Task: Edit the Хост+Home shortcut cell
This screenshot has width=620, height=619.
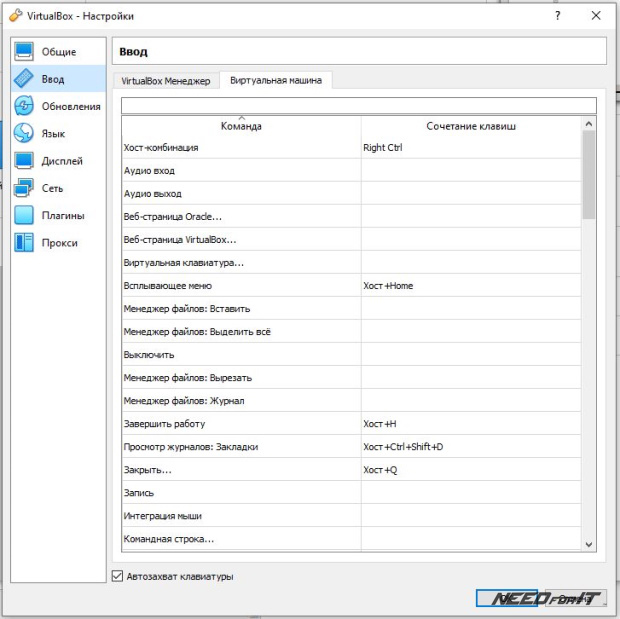Action: pos(471,286)
